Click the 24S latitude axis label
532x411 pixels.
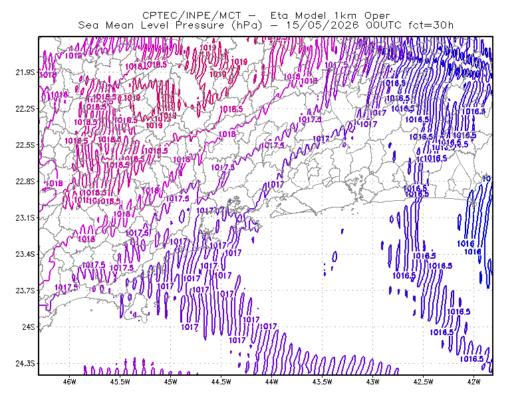[x=29, y=327]
